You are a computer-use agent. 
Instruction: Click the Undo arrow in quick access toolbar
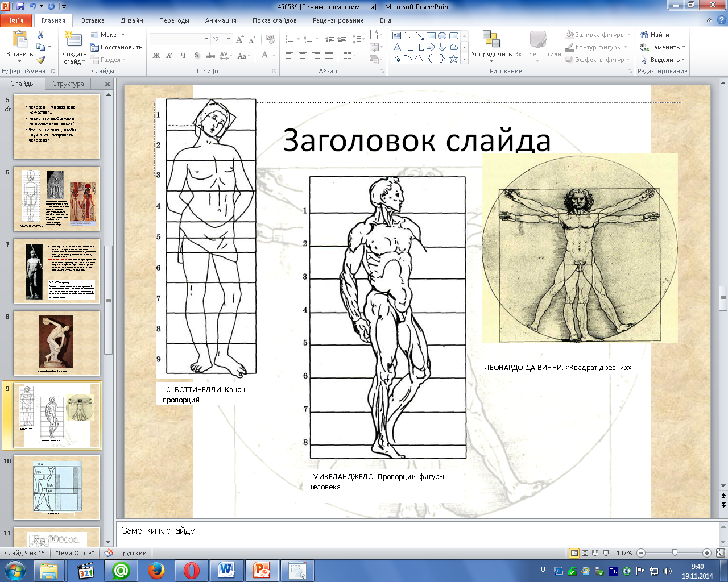[32, 6]
